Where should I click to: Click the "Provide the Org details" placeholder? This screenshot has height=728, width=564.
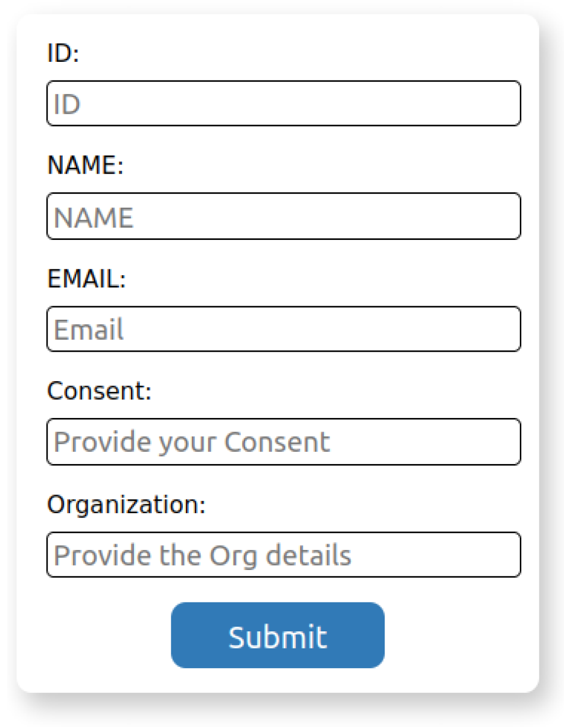coord(202,555)
